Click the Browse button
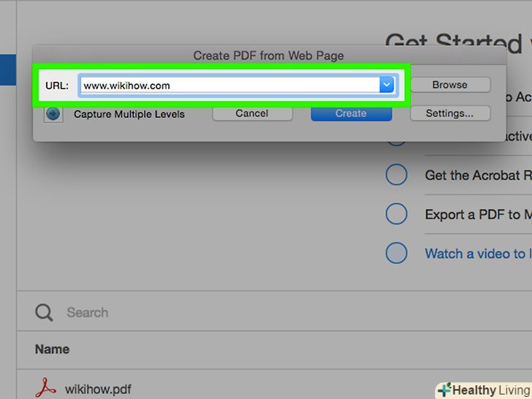This screenshot has height=399, width=532. 450,85
